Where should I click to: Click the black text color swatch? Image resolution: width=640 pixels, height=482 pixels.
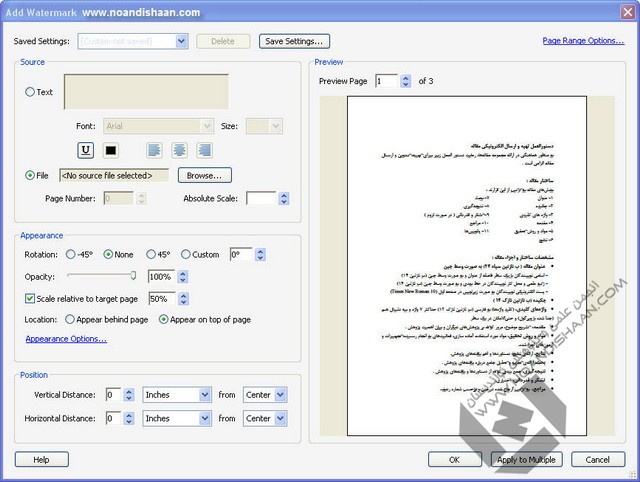click(110, 150)
